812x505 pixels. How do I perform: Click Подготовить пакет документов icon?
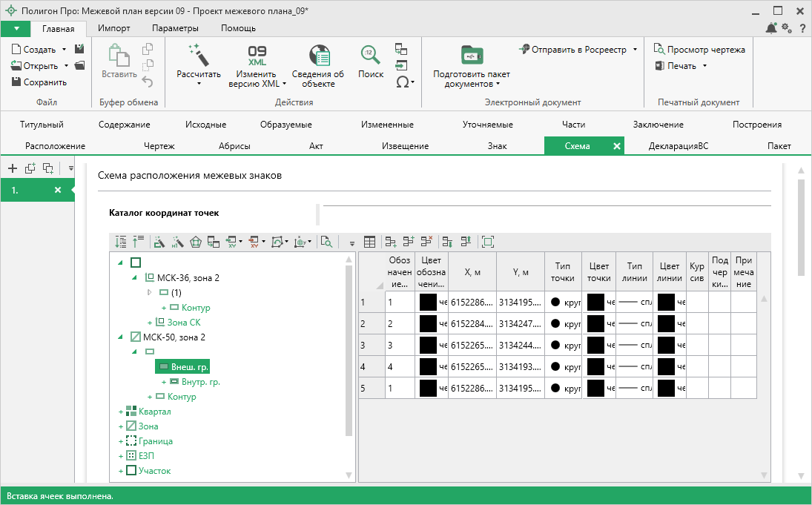click(x=471, y=56)
